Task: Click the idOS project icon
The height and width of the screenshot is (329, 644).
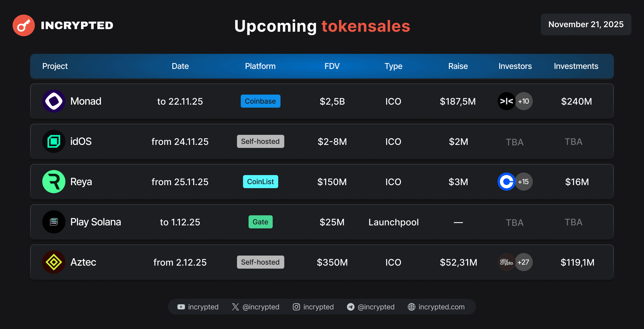Action: tap(54, 141)
